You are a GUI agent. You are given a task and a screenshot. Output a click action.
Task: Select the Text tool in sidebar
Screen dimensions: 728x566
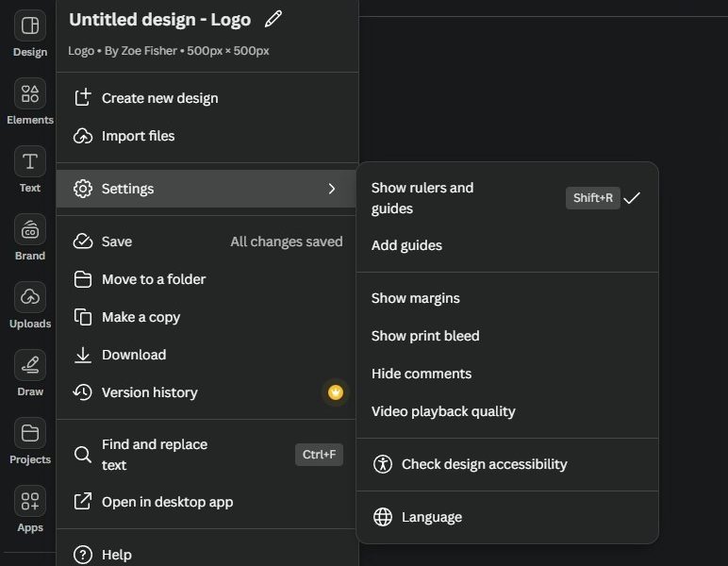[30, 162]
